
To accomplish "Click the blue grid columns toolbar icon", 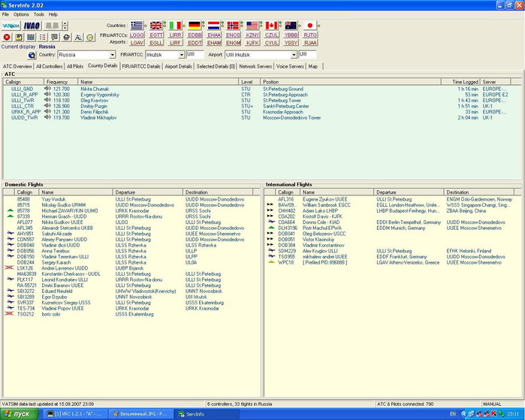I will (x=31, y=37).
